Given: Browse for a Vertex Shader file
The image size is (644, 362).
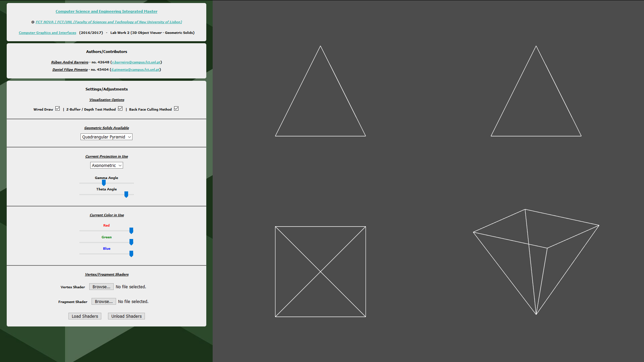Looking at the screenshot, I should click(101, 287).
